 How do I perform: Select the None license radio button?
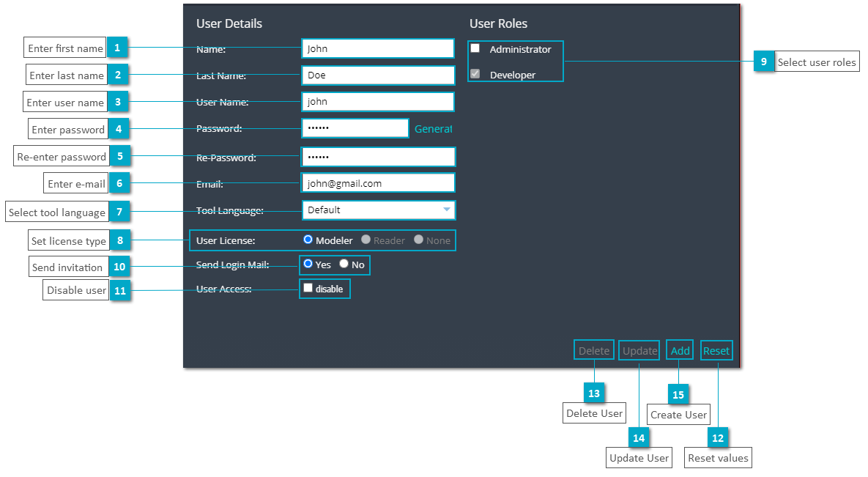418,240
